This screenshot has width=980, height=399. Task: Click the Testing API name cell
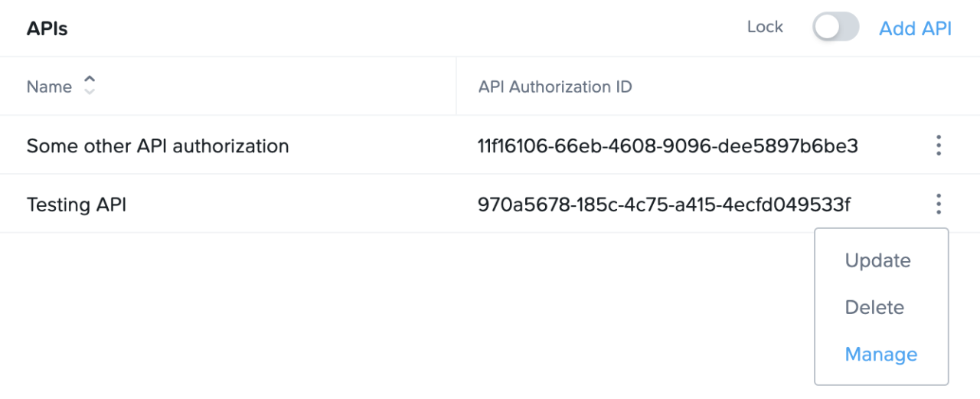pos(77,204)
